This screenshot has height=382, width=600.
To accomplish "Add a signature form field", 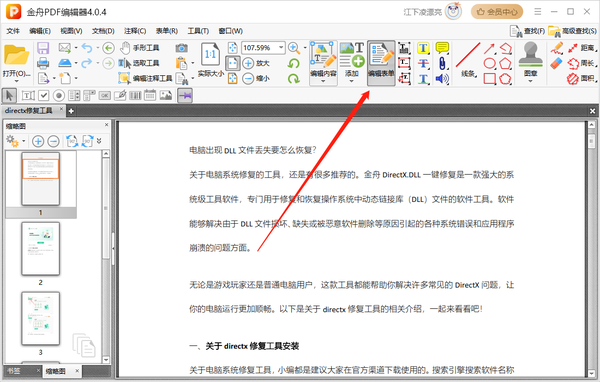I will (120, 95).
